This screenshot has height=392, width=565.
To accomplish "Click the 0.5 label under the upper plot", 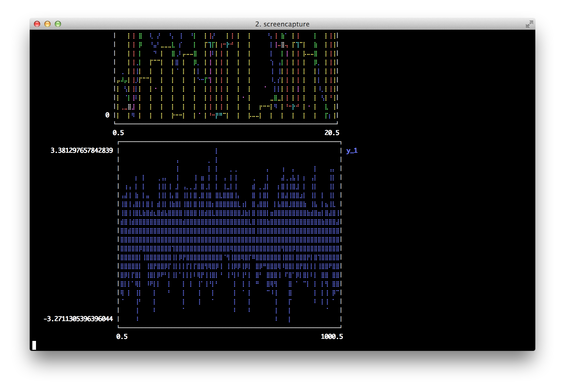I will [x=118, y=133].
